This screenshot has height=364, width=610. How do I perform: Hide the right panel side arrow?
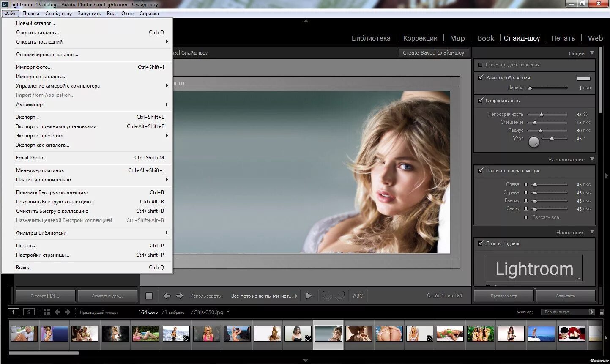607,175
